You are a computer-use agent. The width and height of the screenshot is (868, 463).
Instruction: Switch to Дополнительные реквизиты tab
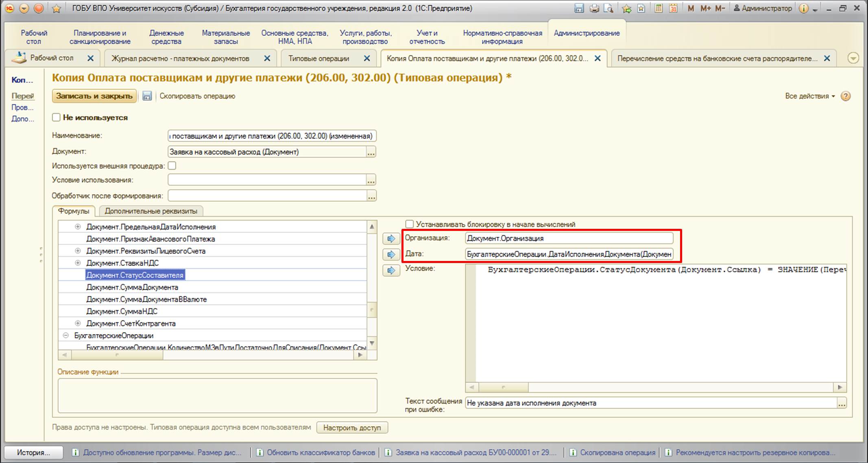[151, 211]
